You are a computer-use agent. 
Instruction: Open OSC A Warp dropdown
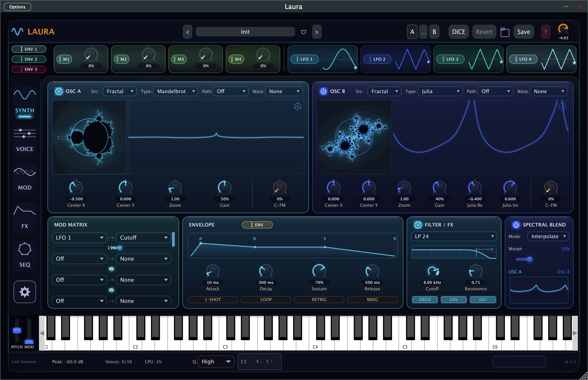284,91
